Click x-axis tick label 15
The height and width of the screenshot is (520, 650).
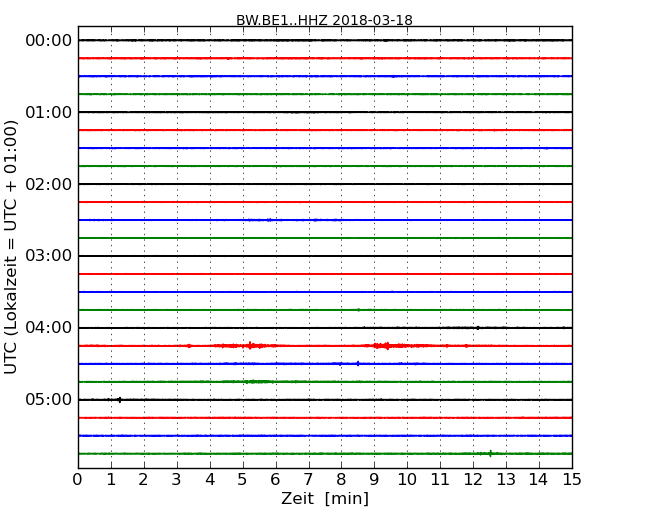click(572, 480)
